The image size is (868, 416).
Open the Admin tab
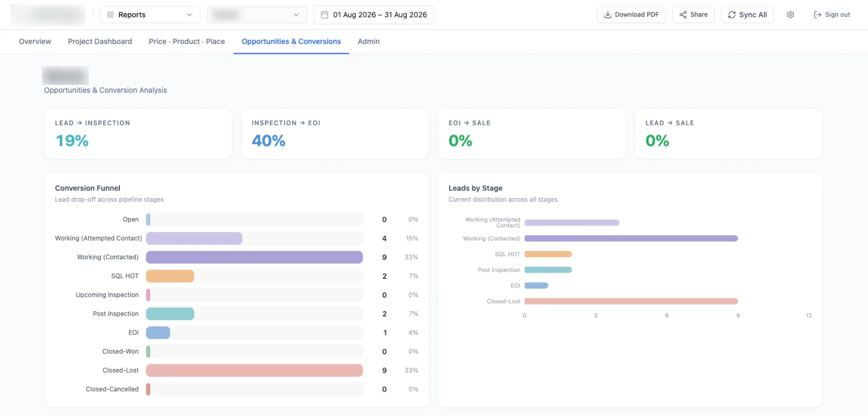pyautogui.click(x=369, y=41)
